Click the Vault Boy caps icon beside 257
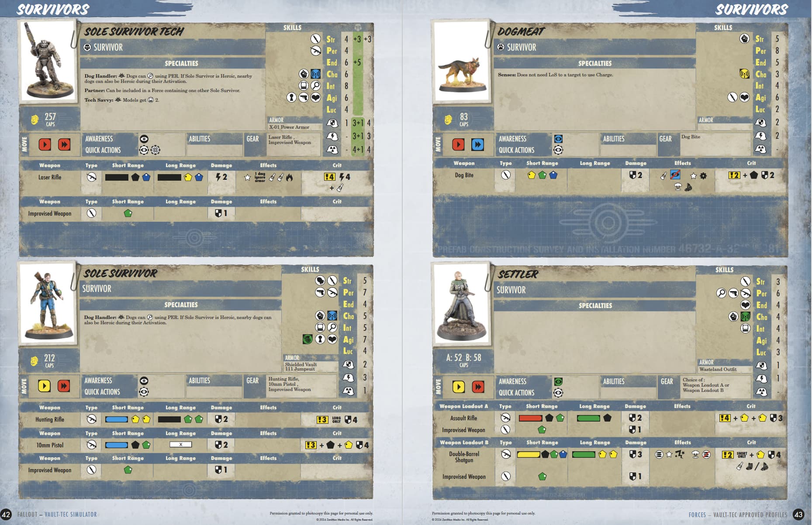This screenshot has width=812, height=525. (35, 119)
